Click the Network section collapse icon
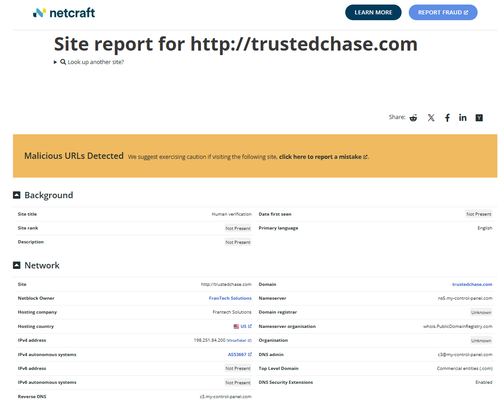Image resolution: width=500 pixels, height=404 pixels. pyautogui.click(x=17, y=265)
